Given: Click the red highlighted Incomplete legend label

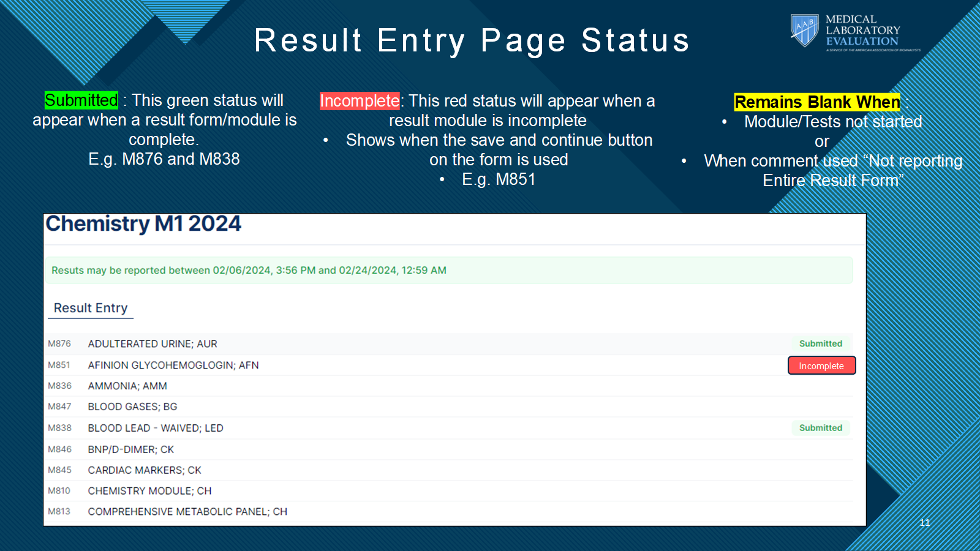Looking at the screenshot, I should coord(360,101).
